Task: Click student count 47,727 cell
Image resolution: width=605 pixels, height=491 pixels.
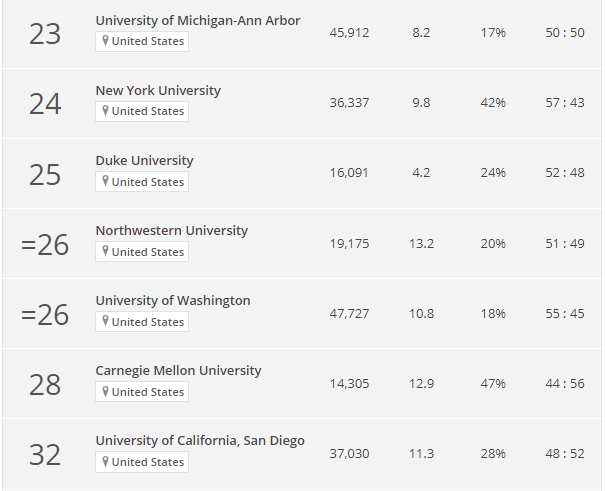Action: (x=349, y=314)
